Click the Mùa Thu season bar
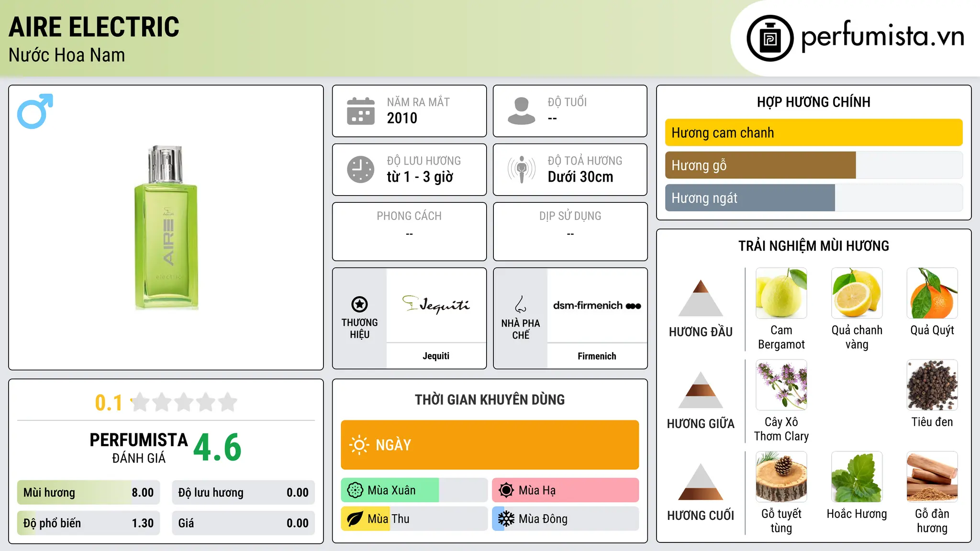This screenshot has width=980, height=551. coord(414,519)
